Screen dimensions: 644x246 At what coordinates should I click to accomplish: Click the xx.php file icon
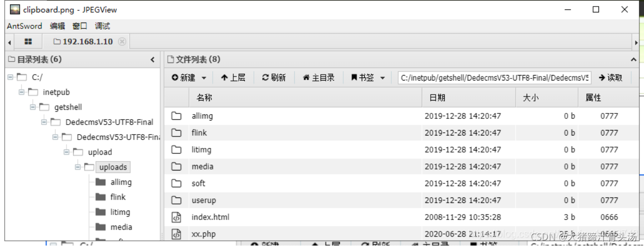pyautogui.click(x=176, y=234)
